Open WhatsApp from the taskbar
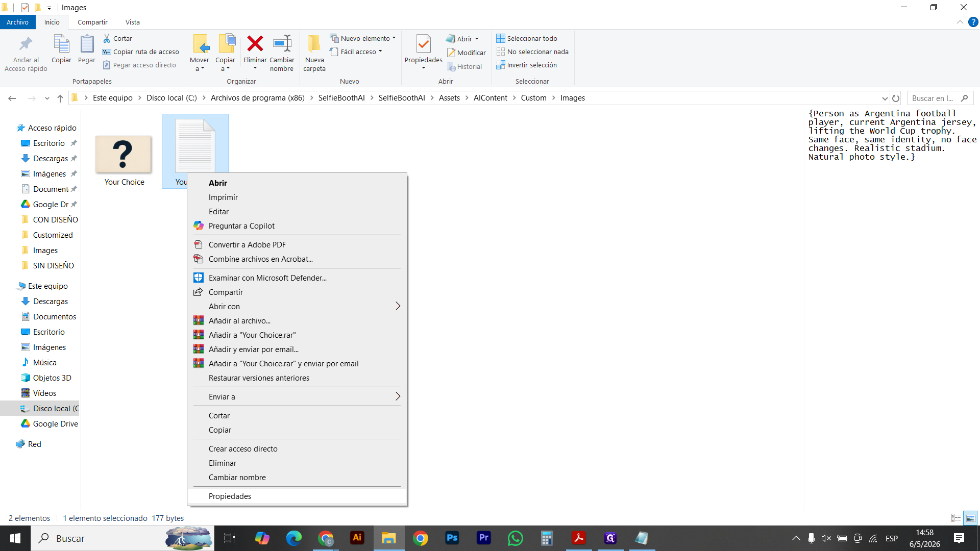The image size is (980, 551). pyautogui.click(x=516, y=538)
